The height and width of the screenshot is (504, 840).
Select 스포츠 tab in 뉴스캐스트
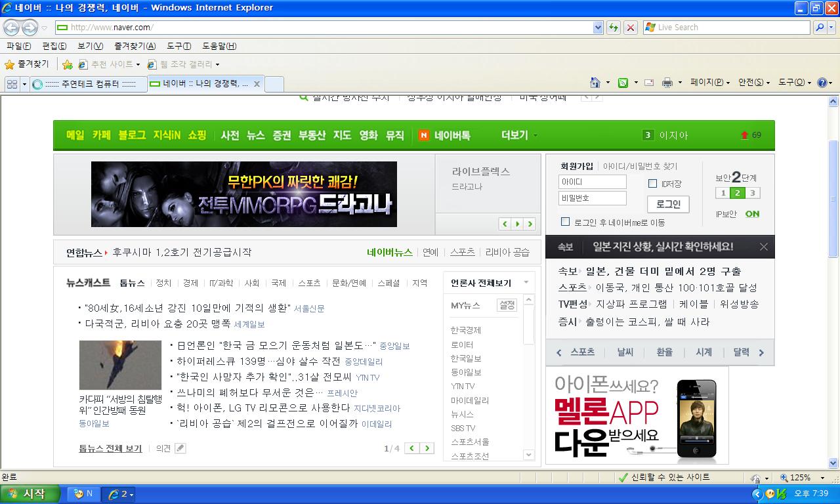[x=309, y=283]
